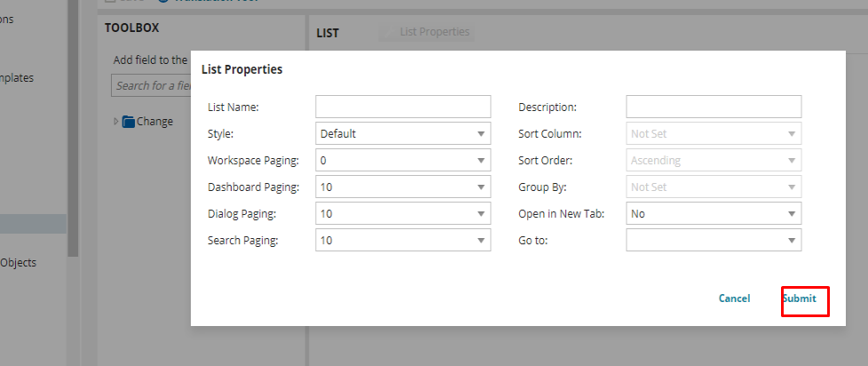868x366 pixels.
Task: Open the Dialog Paging dropdown
Action: [402, 214]
